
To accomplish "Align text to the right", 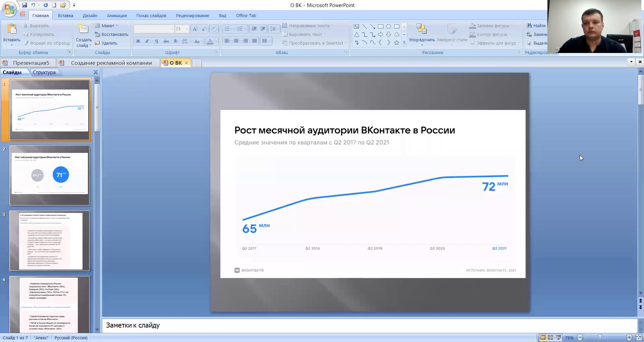I will point(246,41).
